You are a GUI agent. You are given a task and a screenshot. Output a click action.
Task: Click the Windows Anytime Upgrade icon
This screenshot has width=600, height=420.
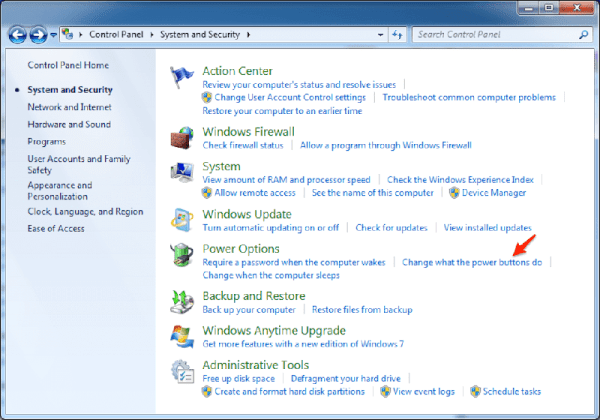coord(183,337)
